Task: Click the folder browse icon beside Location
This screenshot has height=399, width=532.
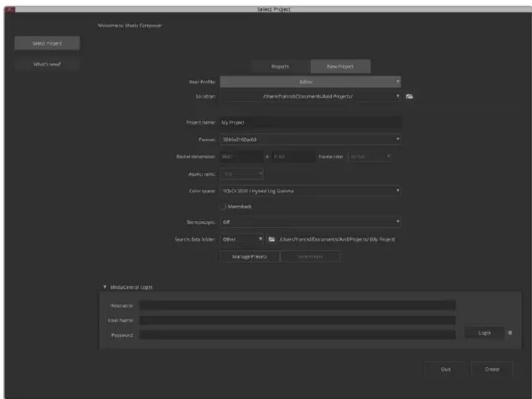Action: [410, 96]
